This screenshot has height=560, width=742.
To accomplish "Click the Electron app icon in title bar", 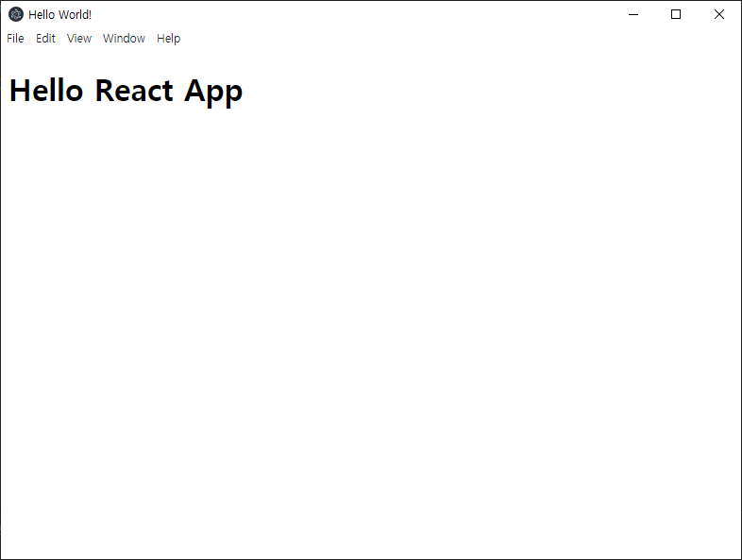I will click(x=16, y=15).
